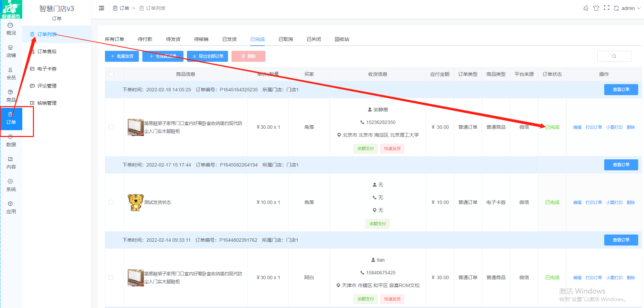Click the 订单 breadcrumb link
The width and height of the screenshot is (644, 308).
(121, 8)
